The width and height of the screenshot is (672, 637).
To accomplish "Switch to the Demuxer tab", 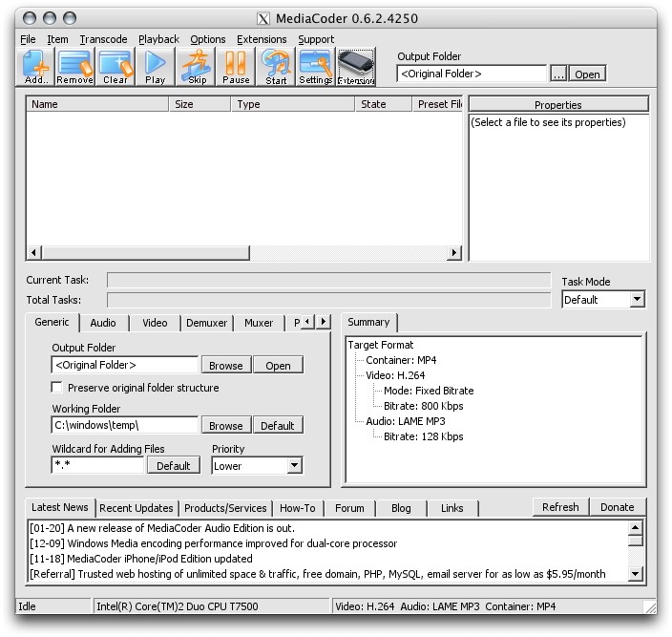I will (x=206, y=323).
